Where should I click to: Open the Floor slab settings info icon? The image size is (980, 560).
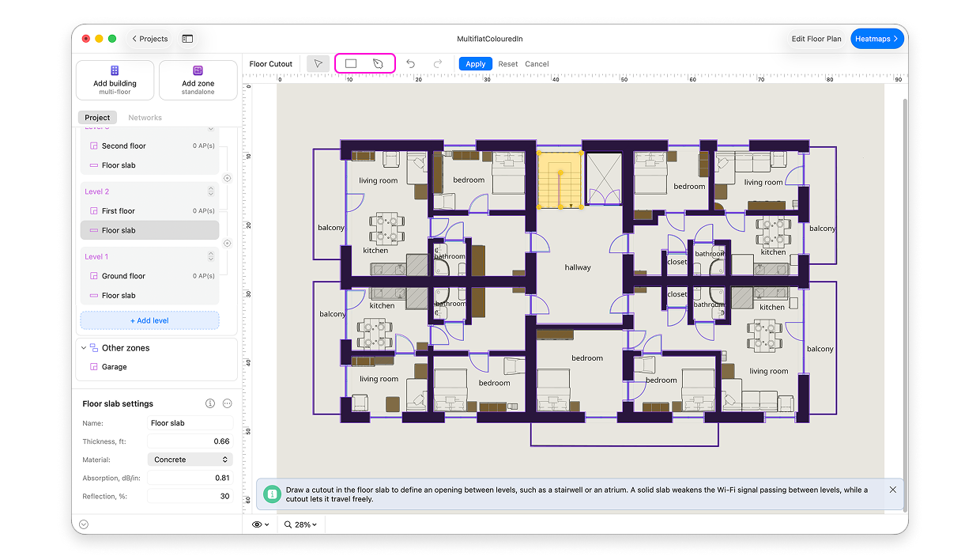pos(210,403)
